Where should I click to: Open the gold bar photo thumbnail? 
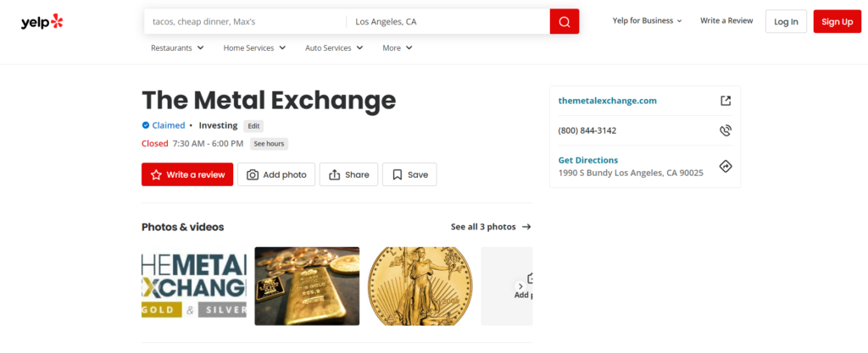pos(307,286)
